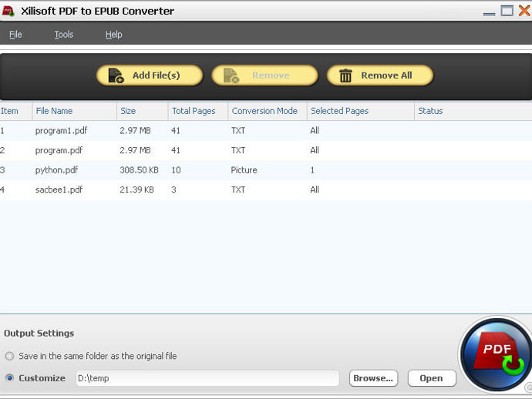Start conversion with the round PDF convert button
The height and width of the screenshot is (399, 532).
pos(497,354)
